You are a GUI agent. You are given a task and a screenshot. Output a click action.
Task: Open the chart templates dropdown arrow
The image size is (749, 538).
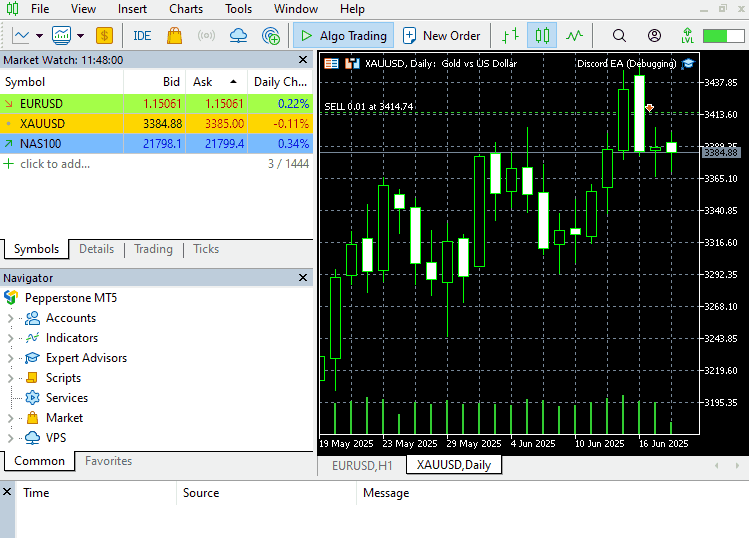point(39,36)
